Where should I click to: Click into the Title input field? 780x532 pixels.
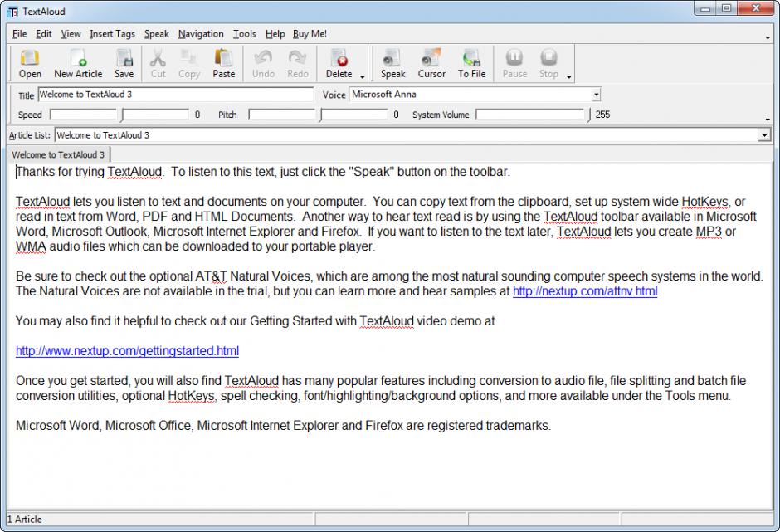click(176, 95)
